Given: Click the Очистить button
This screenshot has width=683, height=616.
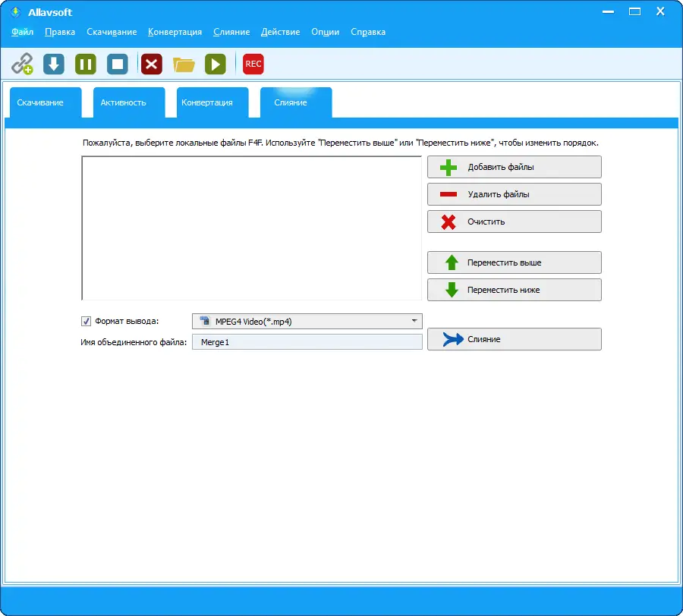Looking at the screenshot, I should pyautogui.click(x=514, y=222).
